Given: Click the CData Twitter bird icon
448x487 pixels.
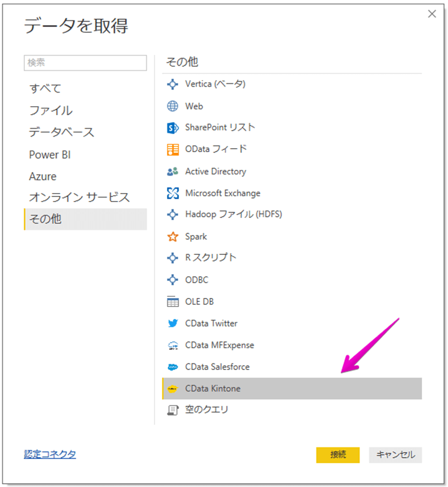Looking at the screenshot, I should pos(172,324).
